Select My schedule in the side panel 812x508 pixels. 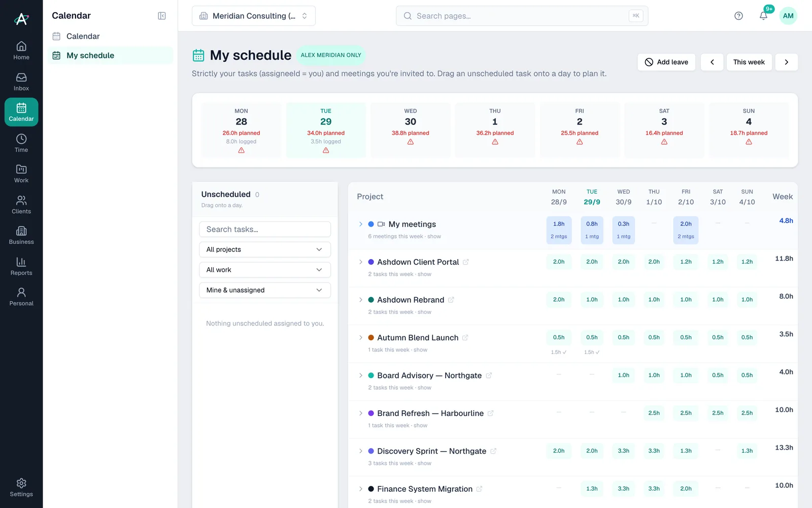(111, 55)
